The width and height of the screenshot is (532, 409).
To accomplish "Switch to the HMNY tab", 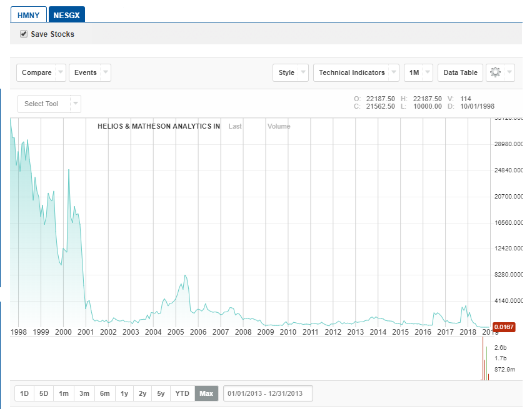I will click(x=29, y=15).
